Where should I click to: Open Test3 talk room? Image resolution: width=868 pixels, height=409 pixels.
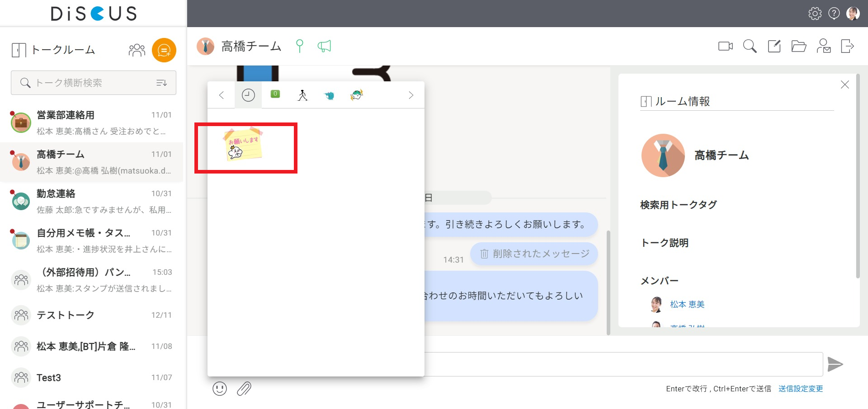click(92, 377)
